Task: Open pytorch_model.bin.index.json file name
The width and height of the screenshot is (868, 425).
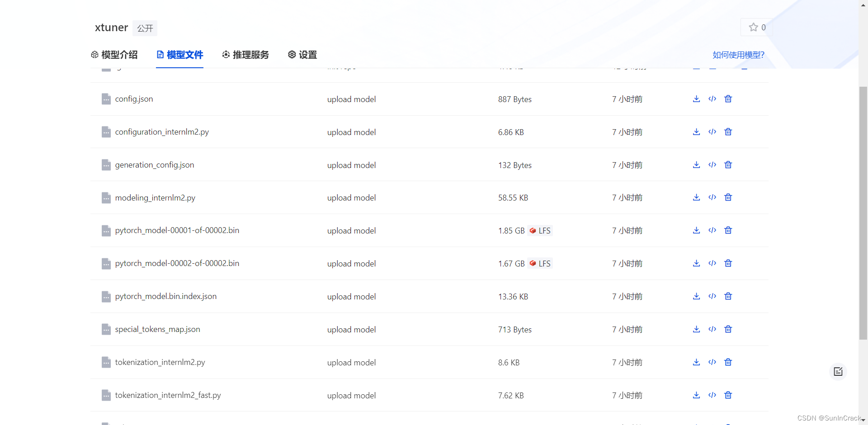Action: [x=166, y=296]
